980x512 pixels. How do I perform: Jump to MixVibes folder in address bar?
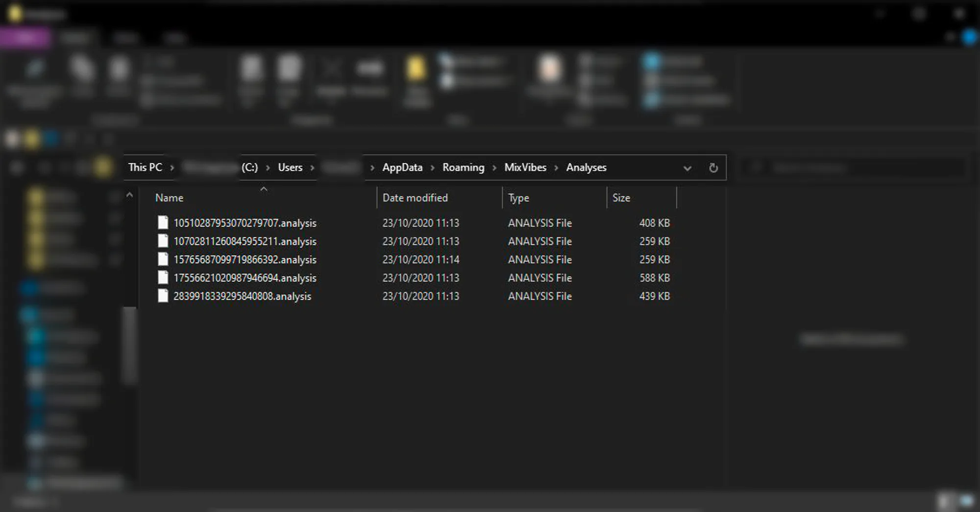point(525,168)
